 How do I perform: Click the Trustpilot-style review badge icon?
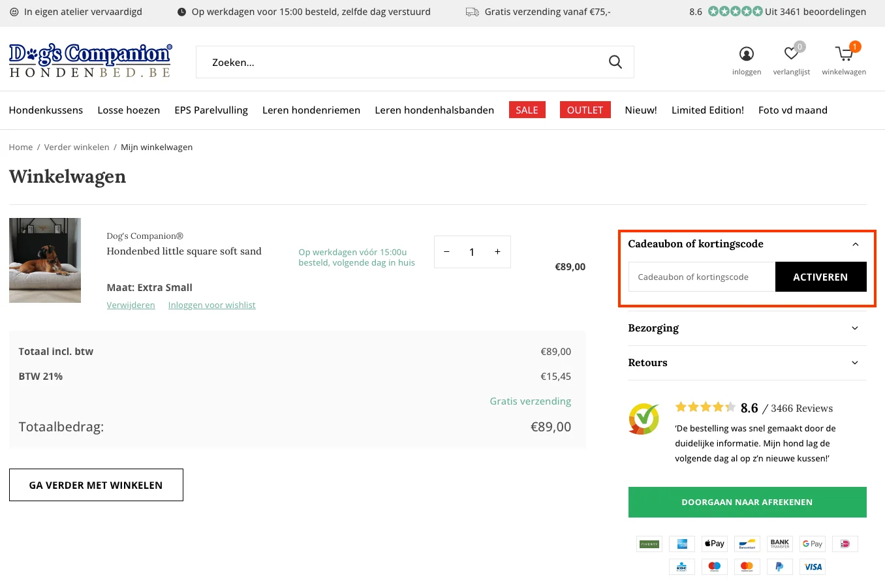point(644,418)
